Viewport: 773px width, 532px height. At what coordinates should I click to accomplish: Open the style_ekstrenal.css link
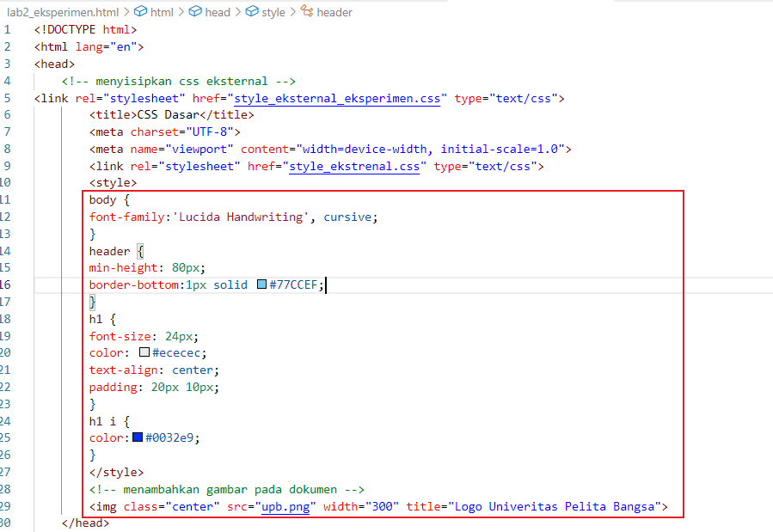pos(354,166)
